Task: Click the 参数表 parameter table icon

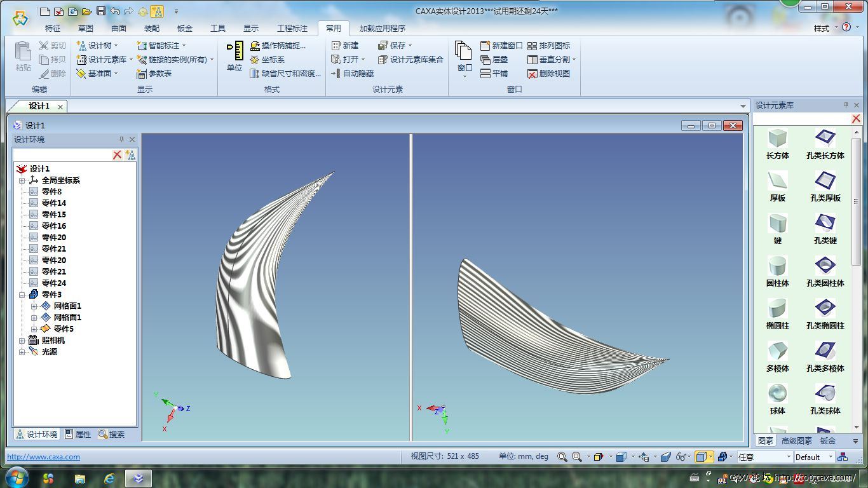Action: (x=142, y=74)
